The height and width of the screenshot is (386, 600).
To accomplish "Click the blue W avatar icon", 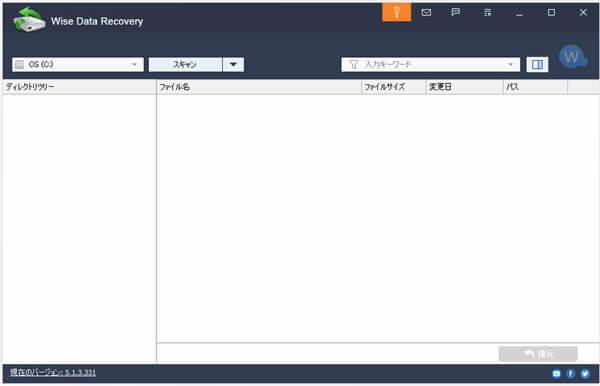I will pos(572,57).
